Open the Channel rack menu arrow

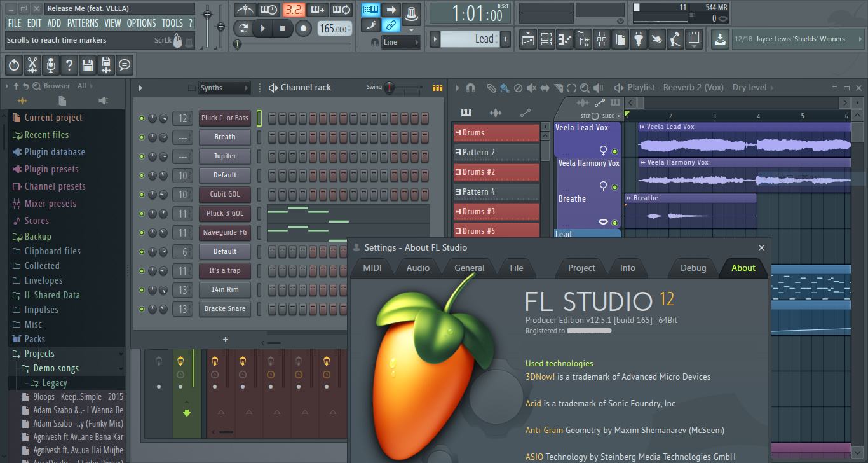140,88
